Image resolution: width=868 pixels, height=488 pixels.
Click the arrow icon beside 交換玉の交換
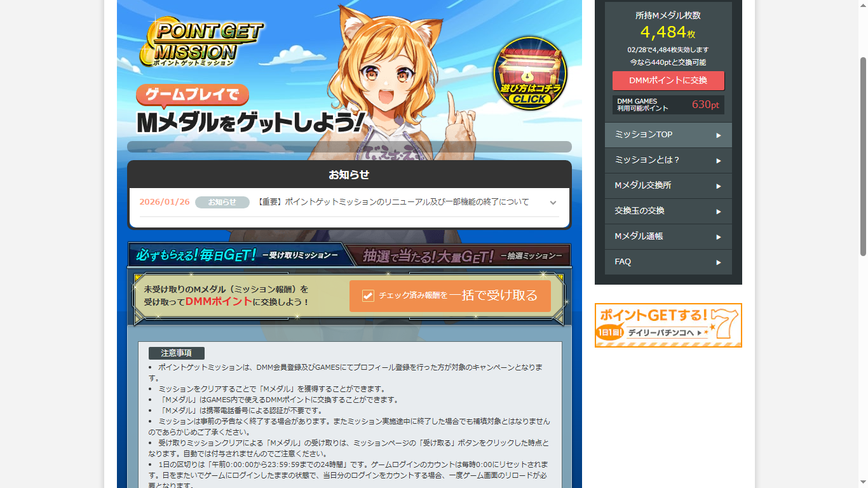click(x=719, y=212)
